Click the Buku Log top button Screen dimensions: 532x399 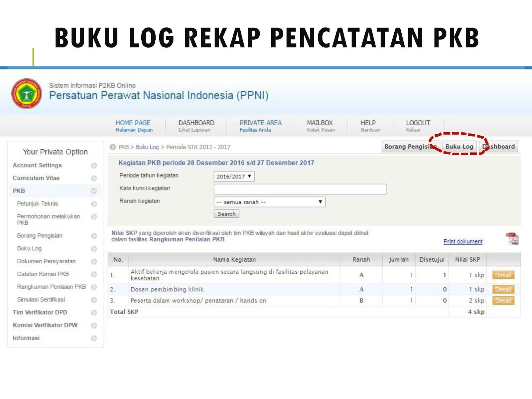tap(459, 147)
